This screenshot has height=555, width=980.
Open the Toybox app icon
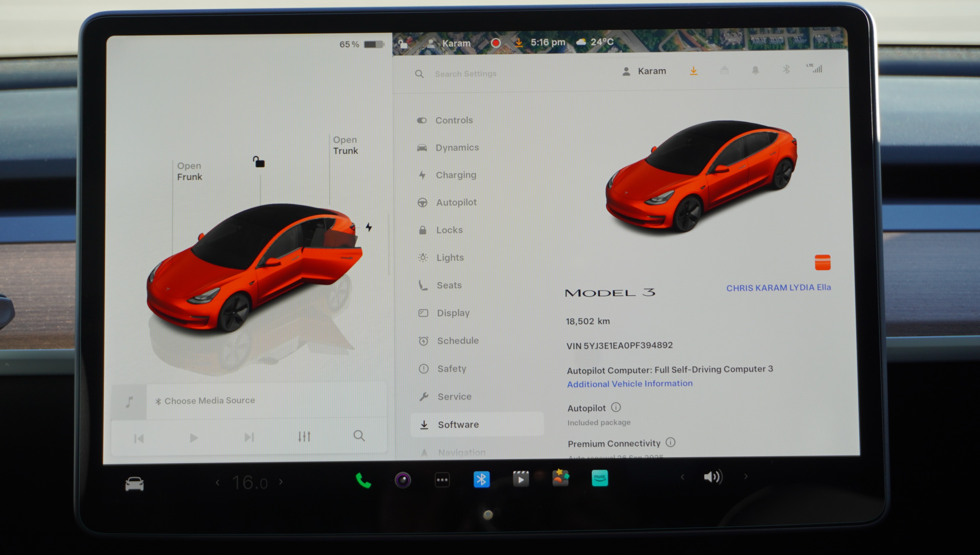(560, 478)
